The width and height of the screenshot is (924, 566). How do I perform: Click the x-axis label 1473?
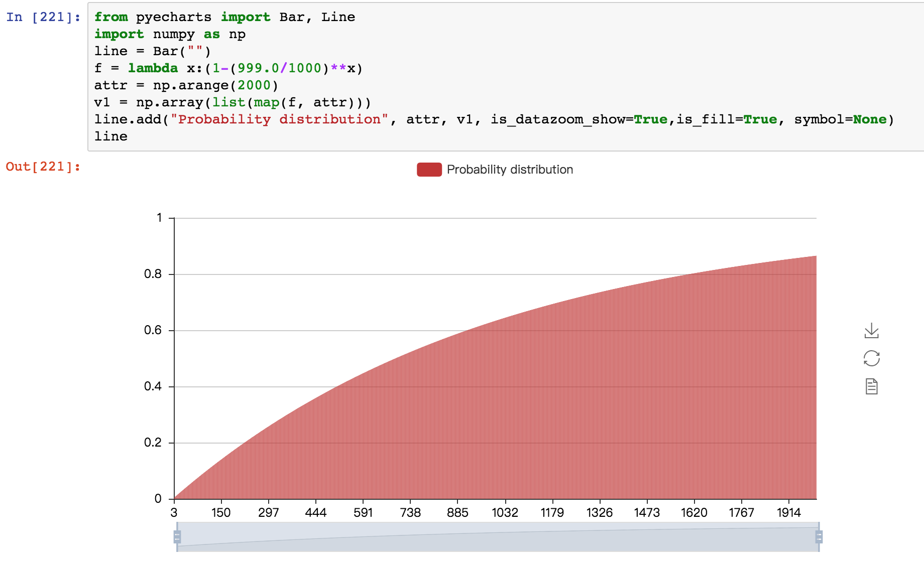(647, 512)
